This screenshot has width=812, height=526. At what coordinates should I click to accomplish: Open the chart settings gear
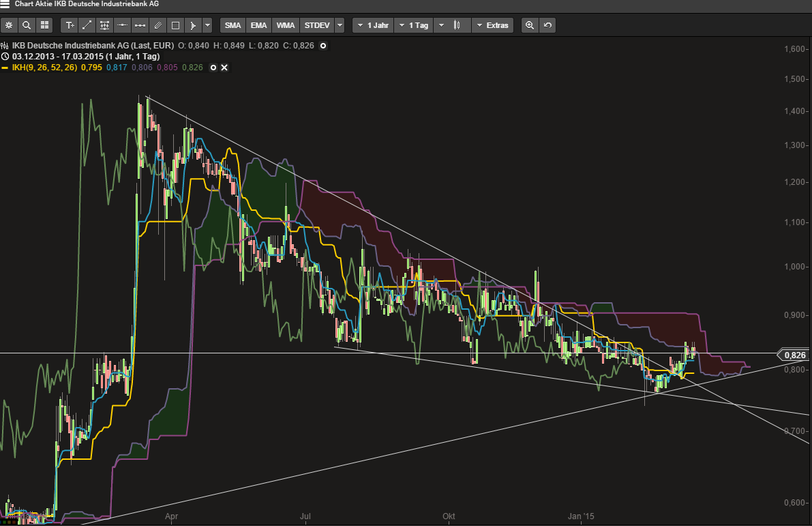click(x=9, y=25)
